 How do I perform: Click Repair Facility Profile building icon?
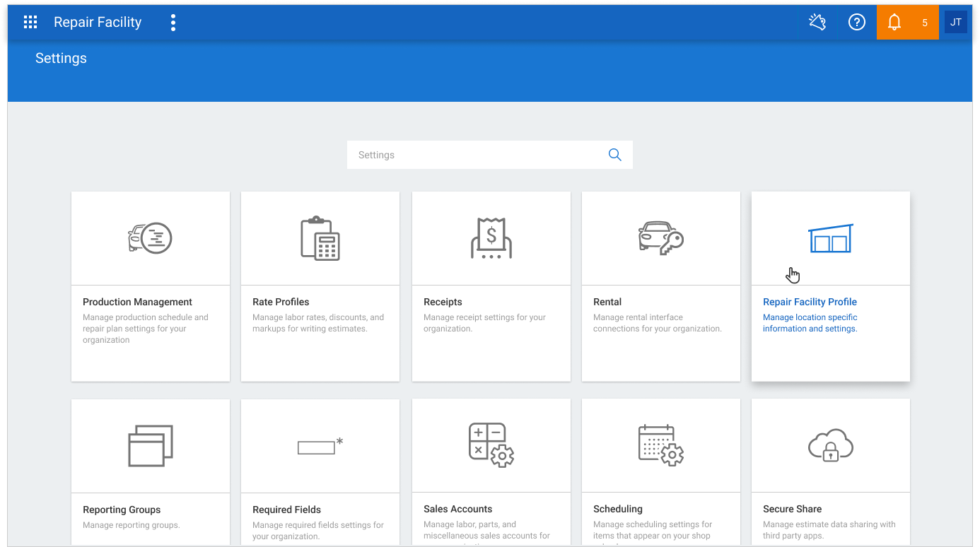(x=831, y=238)
